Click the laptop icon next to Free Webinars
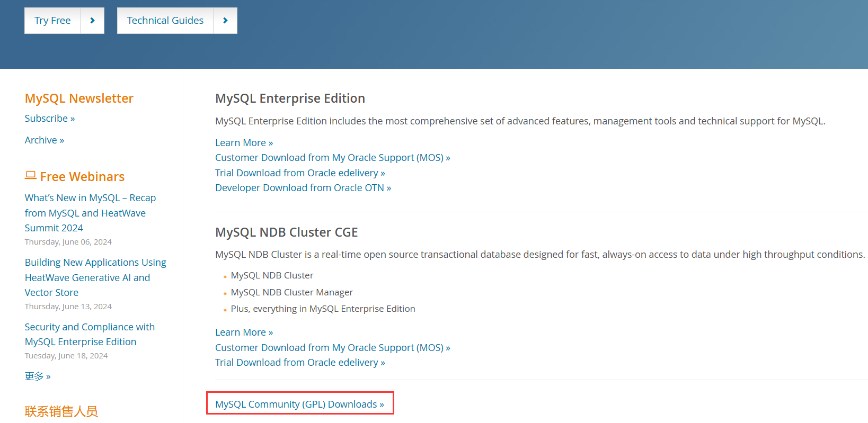The height and width of the screenshot is (423, 868). pos(31,175)
